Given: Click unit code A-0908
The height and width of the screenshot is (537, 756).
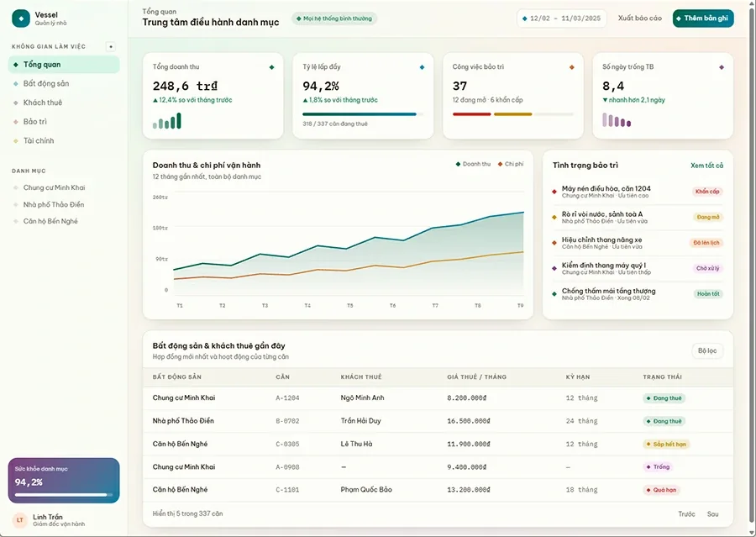Looking at the screenshot, I should (x=287, y=467).
